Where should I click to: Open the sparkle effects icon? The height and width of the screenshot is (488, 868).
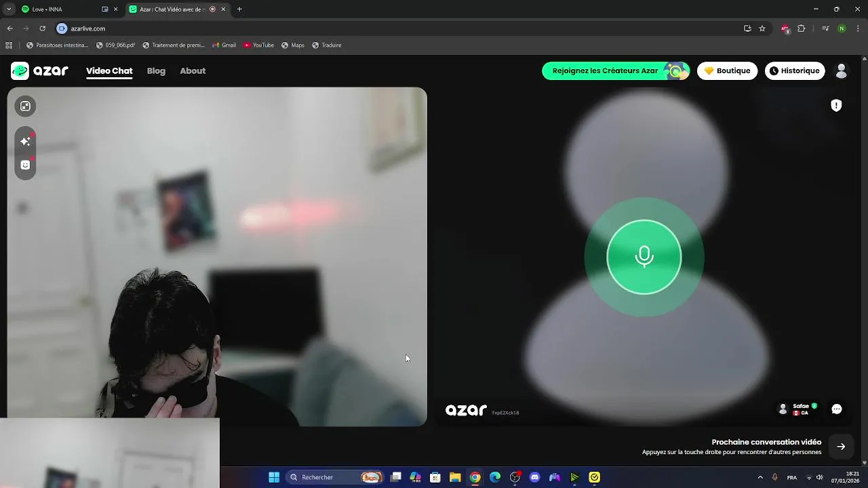[25, 141]
